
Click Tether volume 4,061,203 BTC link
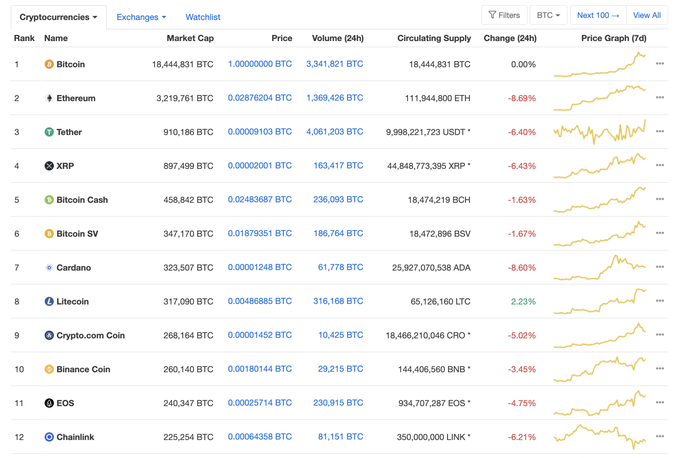(334, 131)
